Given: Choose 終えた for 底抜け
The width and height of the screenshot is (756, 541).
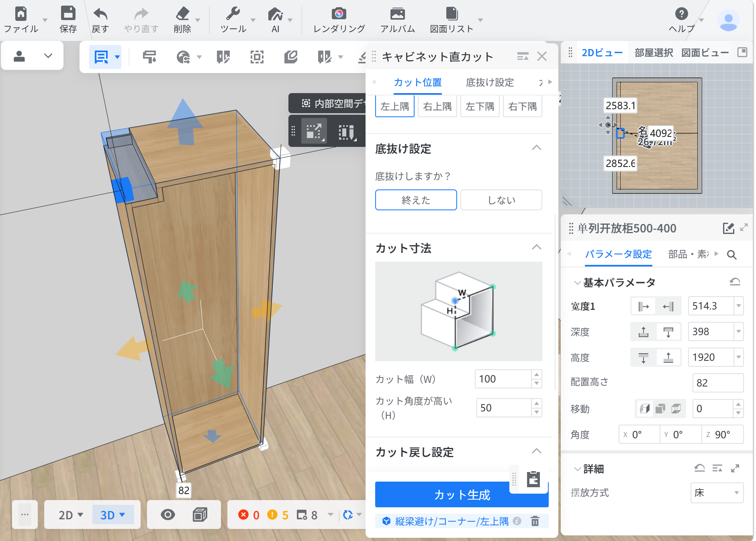Looking at the screenshot, I should click(416, 200).
